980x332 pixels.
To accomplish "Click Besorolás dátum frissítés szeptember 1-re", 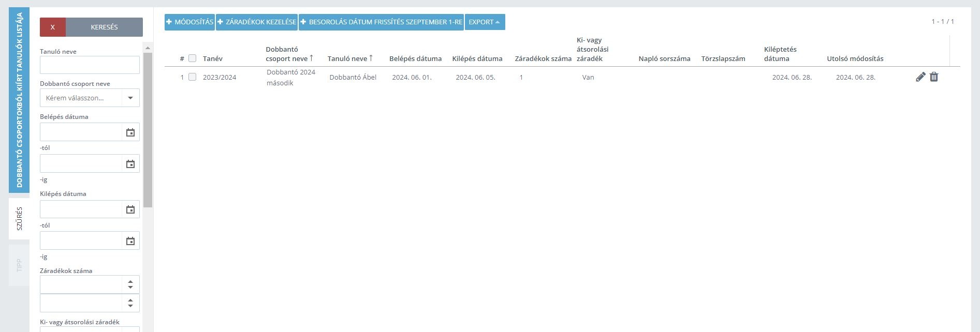I will click(x=381, y=22).
